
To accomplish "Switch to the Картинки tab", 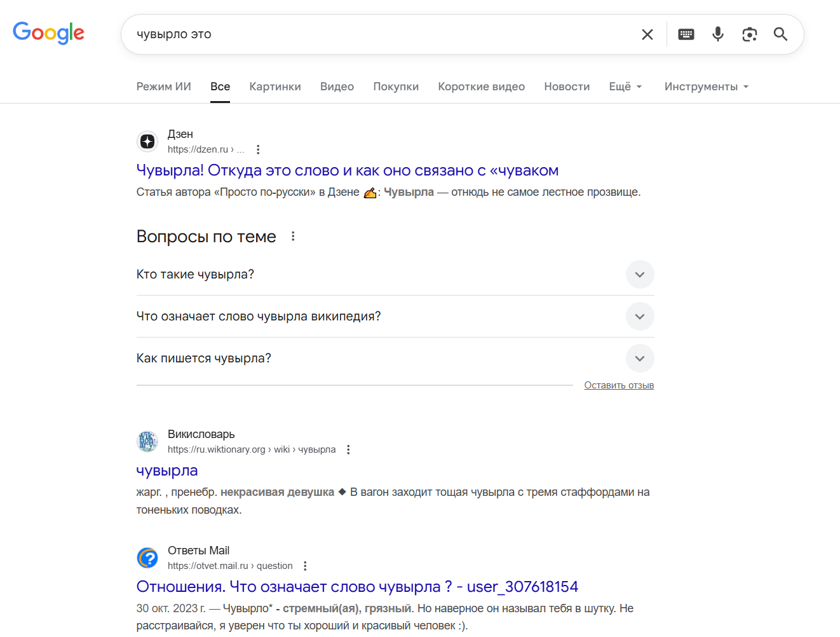I will (275, 86).
